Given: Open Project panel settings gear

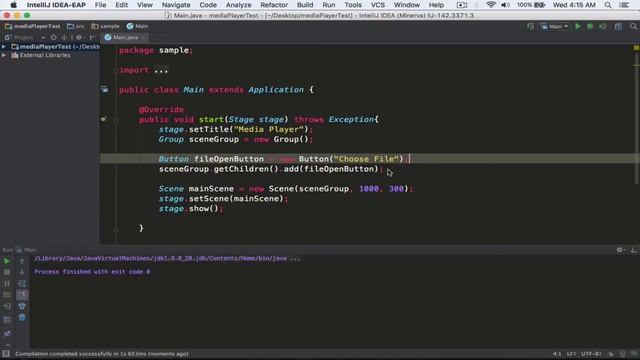Looking at the screenshot, I should (x=80, y=37).
